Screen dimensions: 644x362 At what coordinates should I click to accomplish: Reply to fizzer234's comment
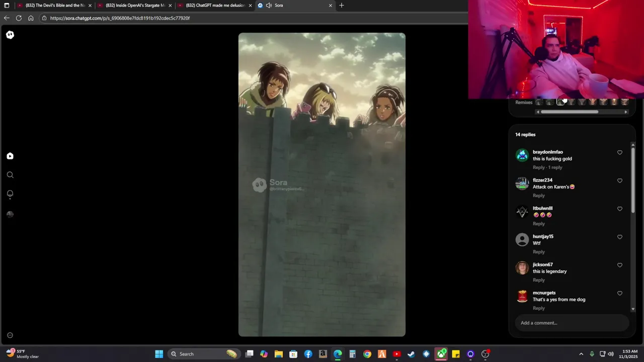tap(539, 196)
